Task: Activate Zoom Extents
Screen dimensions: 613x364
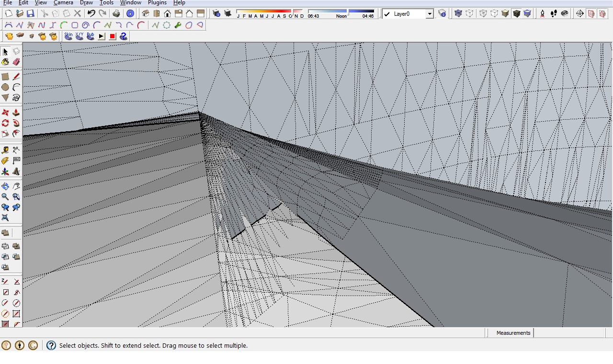Action: pos(5,217)
